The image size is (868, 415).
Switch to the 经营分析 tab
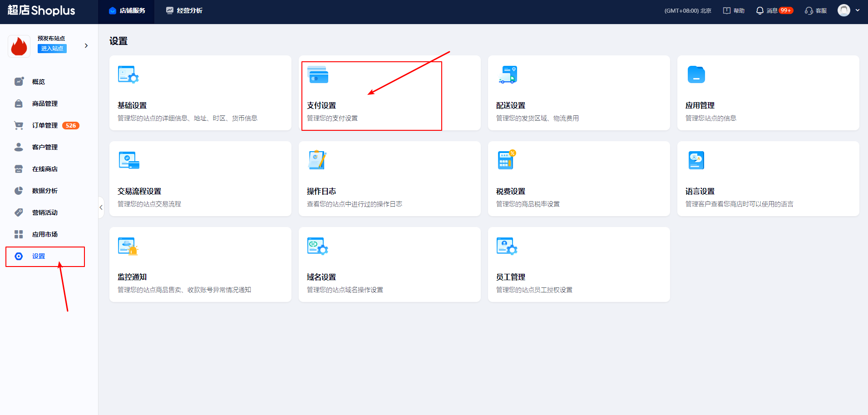click(184, 10)
